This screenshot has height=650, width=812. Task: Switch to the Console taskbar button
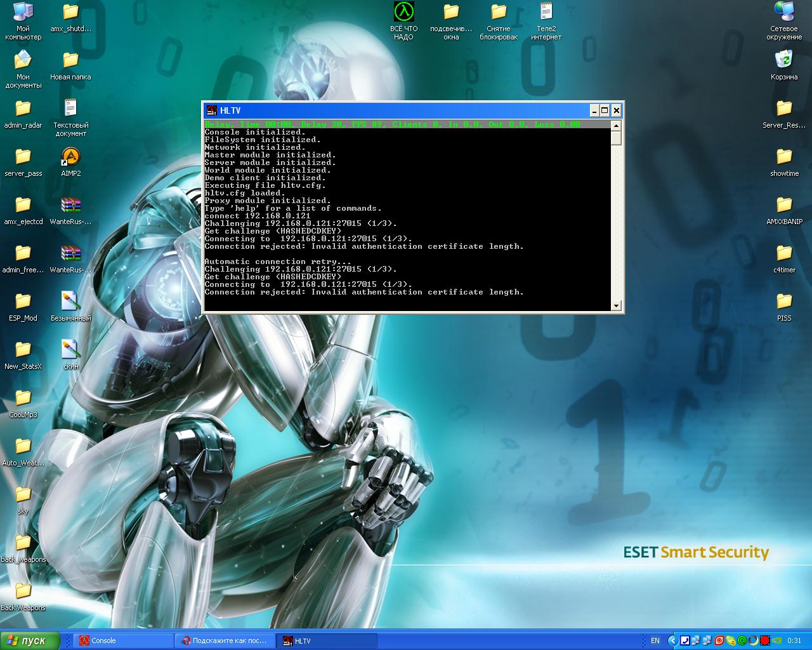click(x=124, y=640)
